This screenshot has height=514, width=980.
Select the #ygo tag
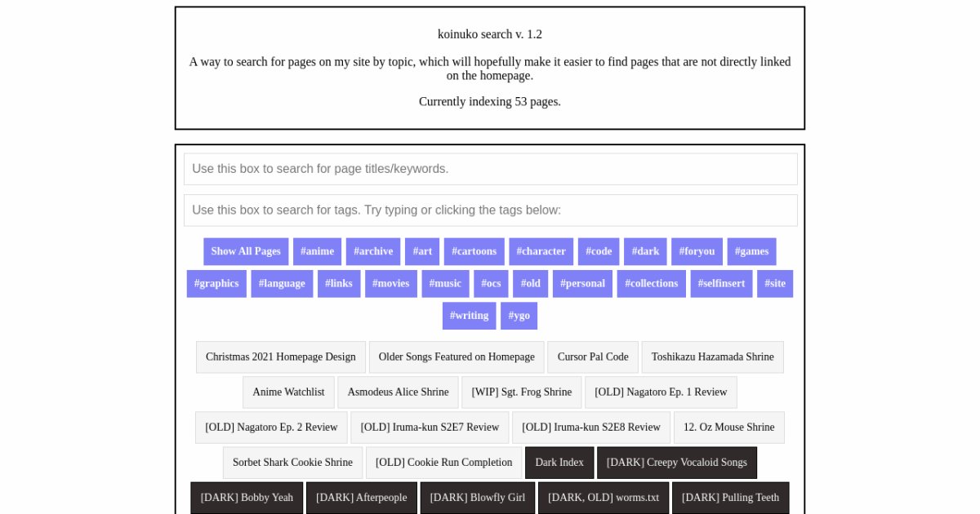[x=519, y=316]
